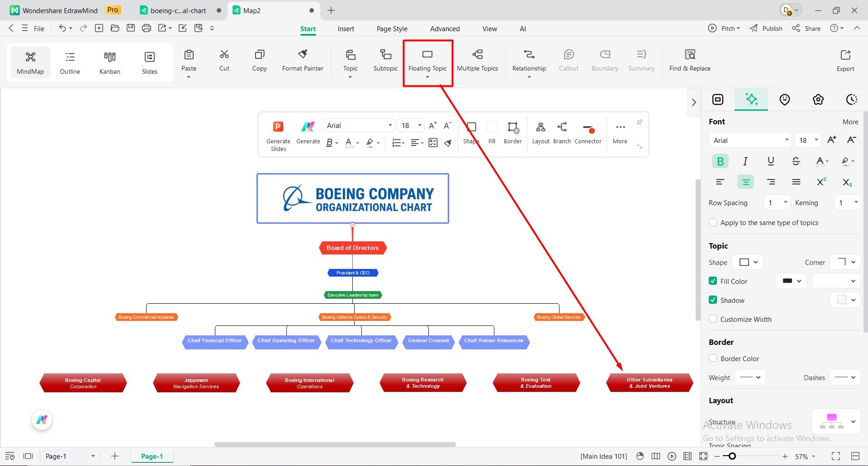Open the history clock panel tab

(x=851, y=99)
